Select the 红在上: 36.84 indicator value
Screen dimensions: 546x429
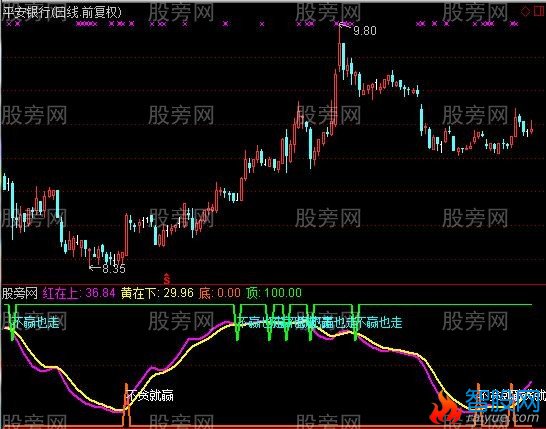79,293
